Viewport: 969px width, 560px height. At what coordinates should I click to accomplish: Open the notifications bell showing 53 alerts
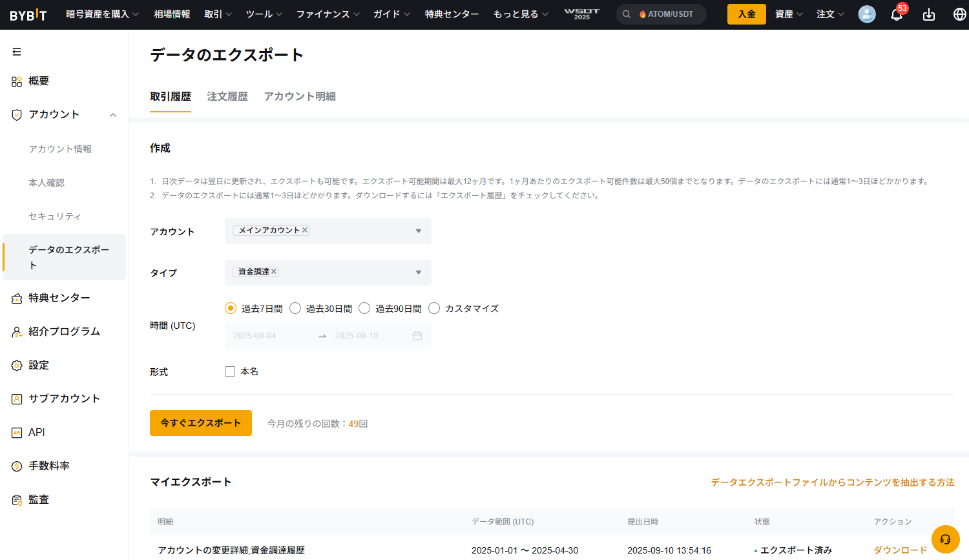(897, 14)
